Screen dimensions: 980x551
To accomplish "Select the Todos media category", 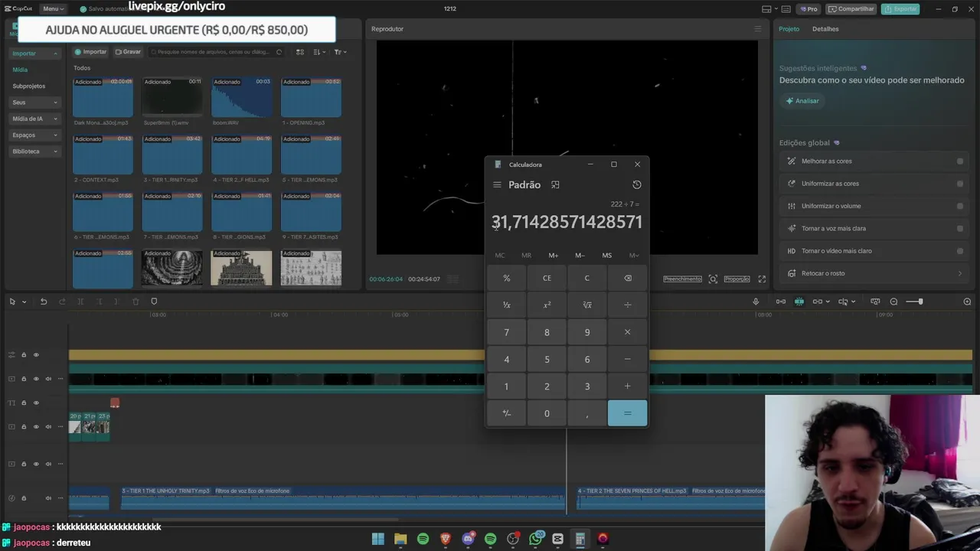I will pos(82,68).
